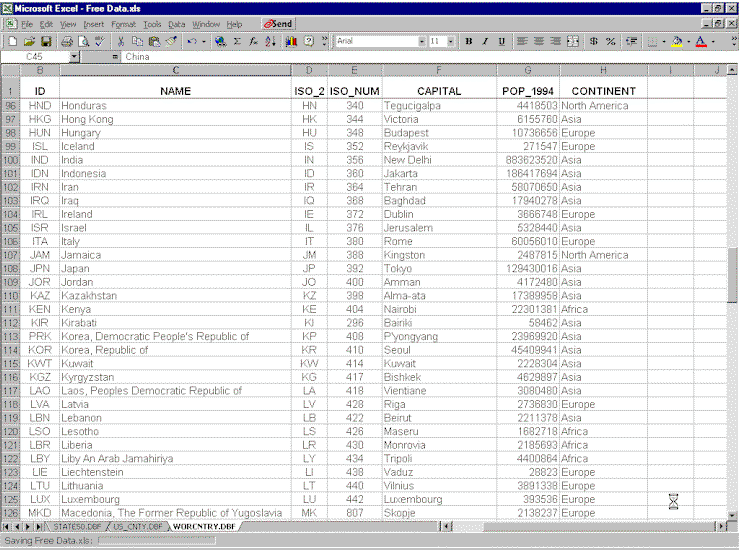Click the Send button
740x550 pixels.
tap(278, 24)
